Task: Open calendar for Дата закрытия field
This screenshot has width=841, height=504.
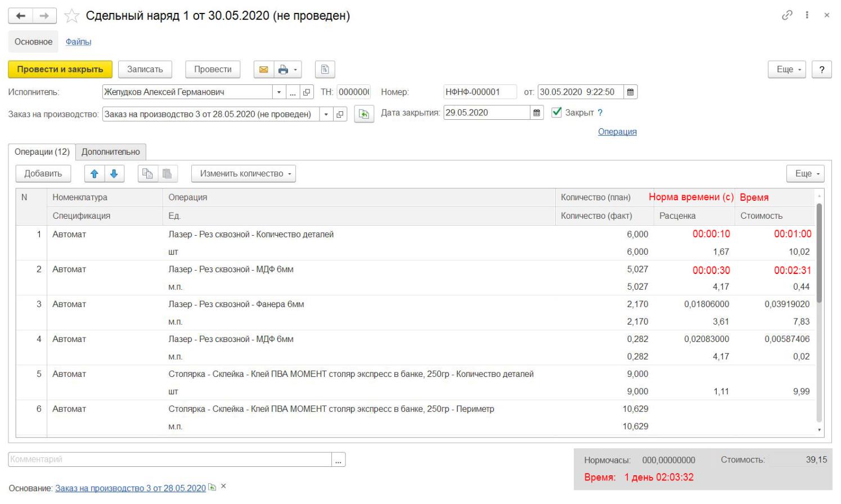Action: tap(537, 113)
